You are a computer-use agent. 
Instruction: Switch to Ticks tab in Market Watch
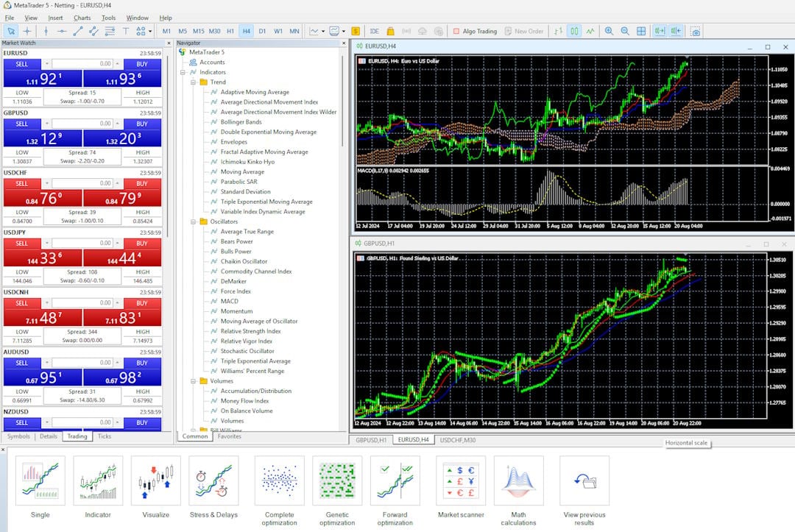[x=105, y=436]
